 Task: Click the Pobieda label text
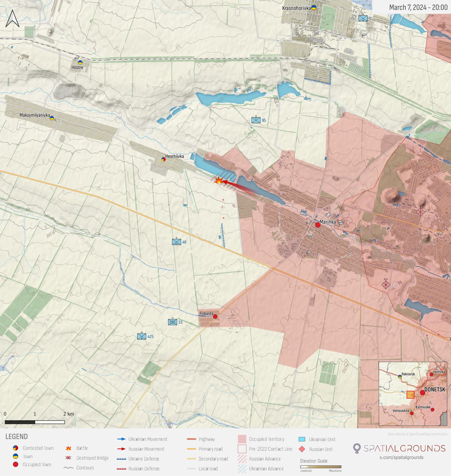206,314
